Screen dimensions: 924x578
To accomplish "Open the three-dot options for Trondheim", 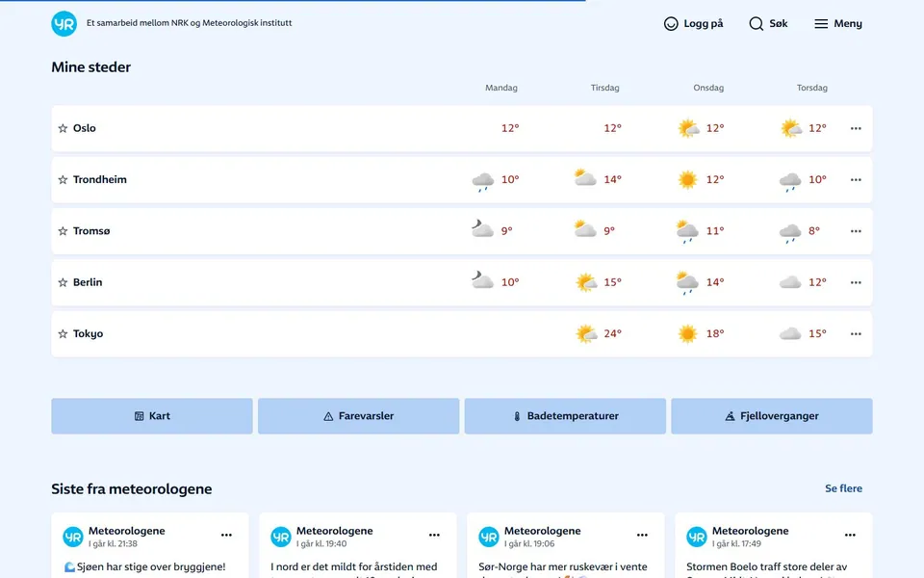I will tap(856, 180).
